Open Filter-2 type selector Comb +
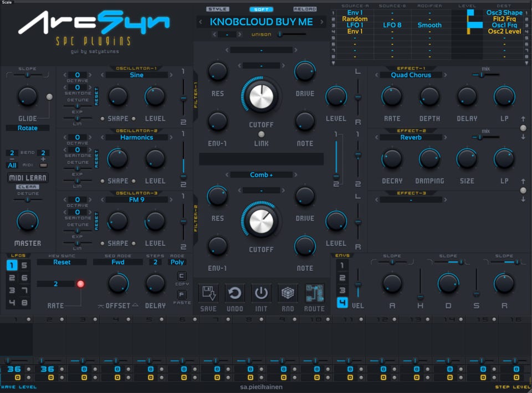This screenshot has width=532, height=393. pyautogui.click(x=261, y=175)
